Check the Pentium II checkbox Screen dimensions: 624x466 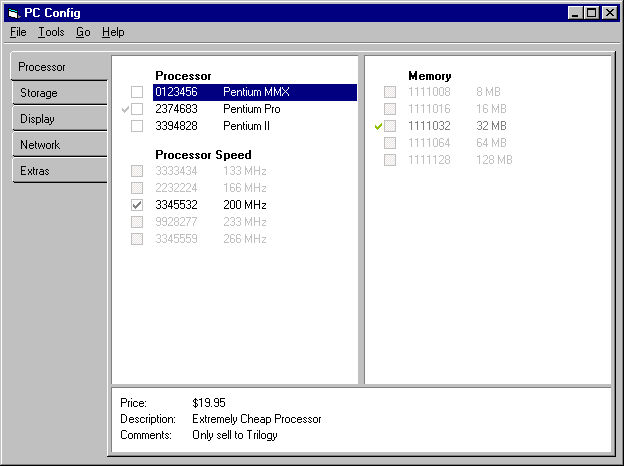(x=137, y=126)
